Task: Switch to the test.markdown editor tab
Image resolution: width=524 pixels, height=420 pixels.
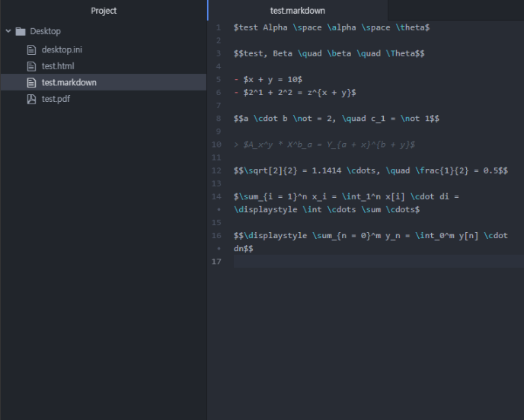Action: [x=298, y=11]
